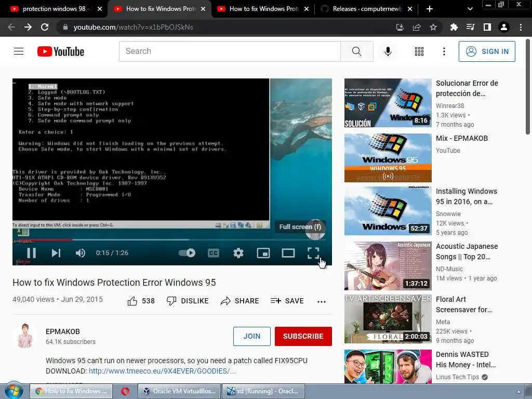The image size is (532, 399).
Task: Click the SIGN IN button
Action: point(487,51)
